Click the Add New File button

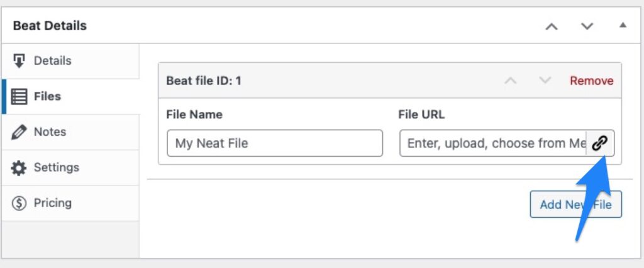(576, 204)
